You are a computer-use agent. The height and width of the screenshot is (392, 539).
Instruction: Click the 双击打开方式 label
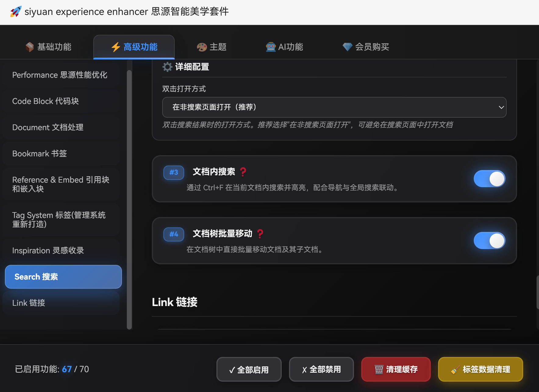tap(184, 89)
